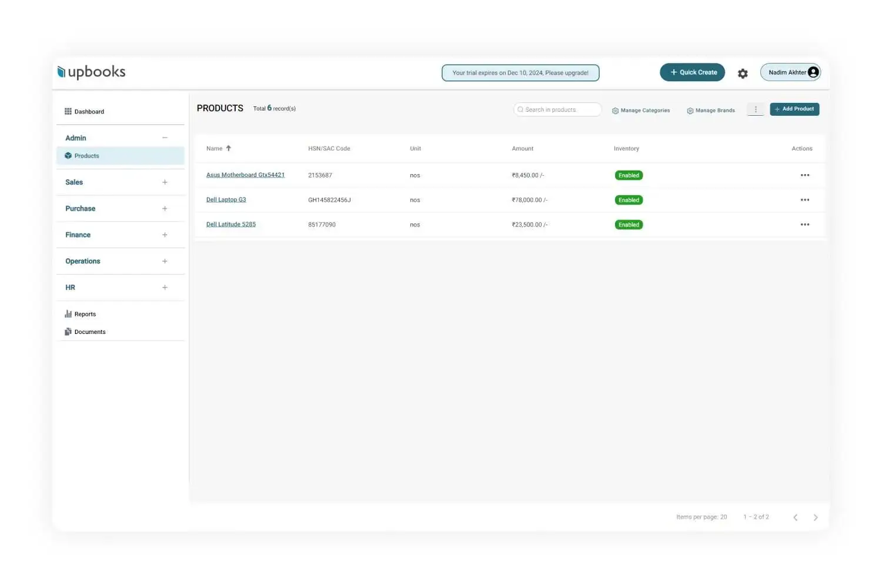This screenshot has height=588, width=882.
Task: Click the Dashboard grid icon
Action: click(x=68, y=112)
